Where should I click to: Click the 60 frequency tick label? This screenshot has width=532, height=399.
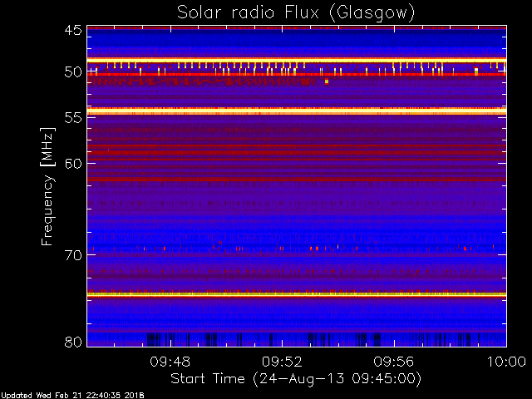73,164
